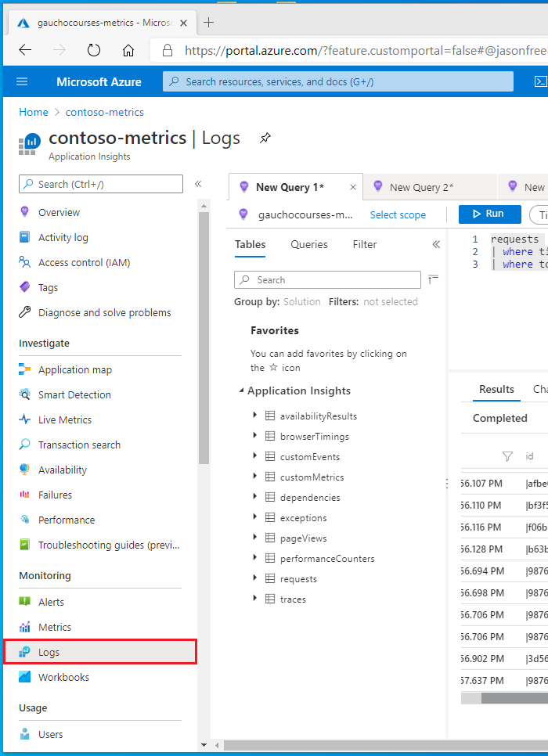
Task: Collapse the Application Insights group
Action: pyautogui.click(x=240, y=391)
